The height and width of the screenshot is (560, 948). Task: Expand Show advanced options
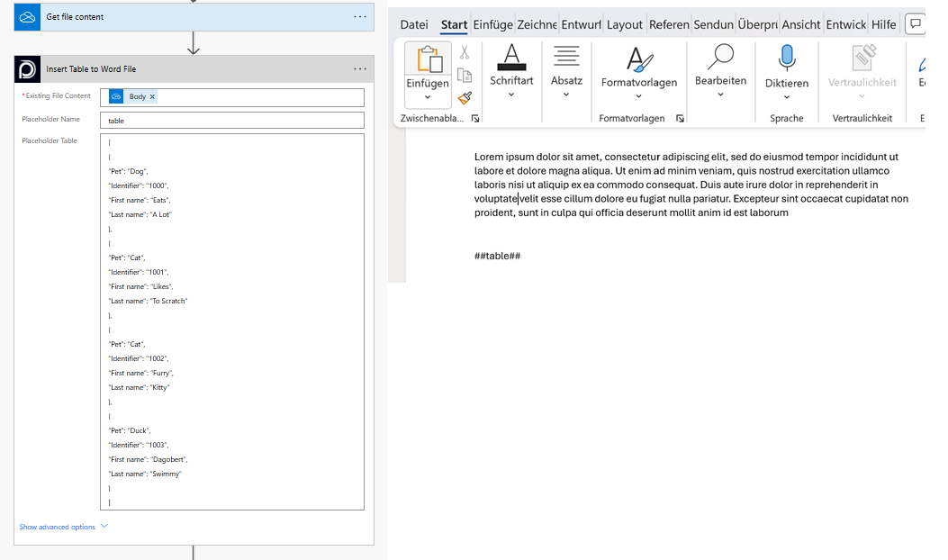point(63,527)
